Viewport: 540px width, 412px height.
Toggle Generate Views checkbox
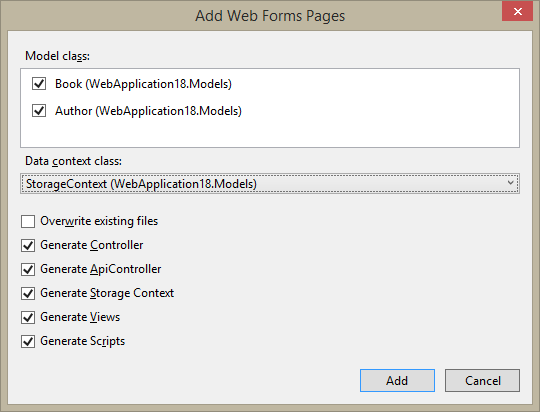[x=28, y=317]
